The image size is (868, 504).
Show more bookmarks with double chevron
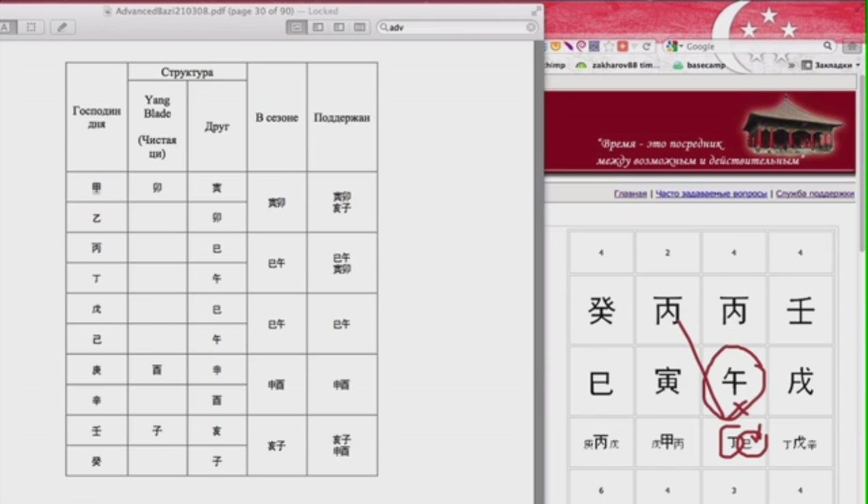coord(792,65)
